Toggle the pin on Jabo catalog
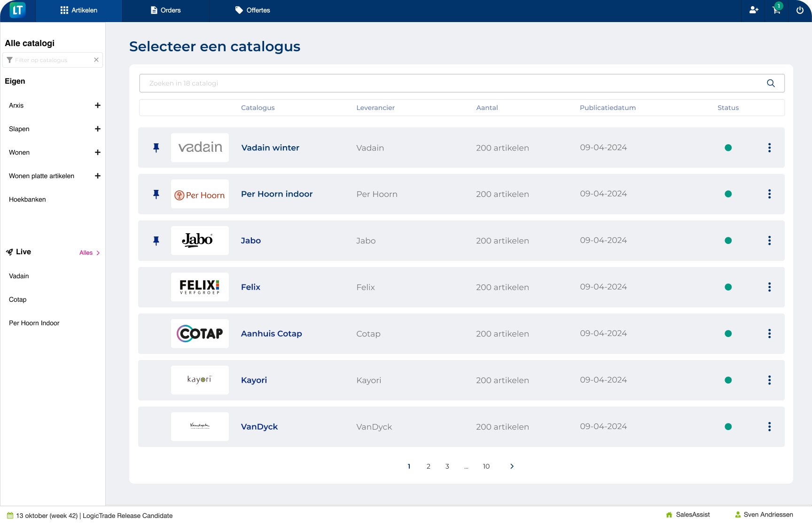This screenshot has width=812, height=525. point(156,241)
